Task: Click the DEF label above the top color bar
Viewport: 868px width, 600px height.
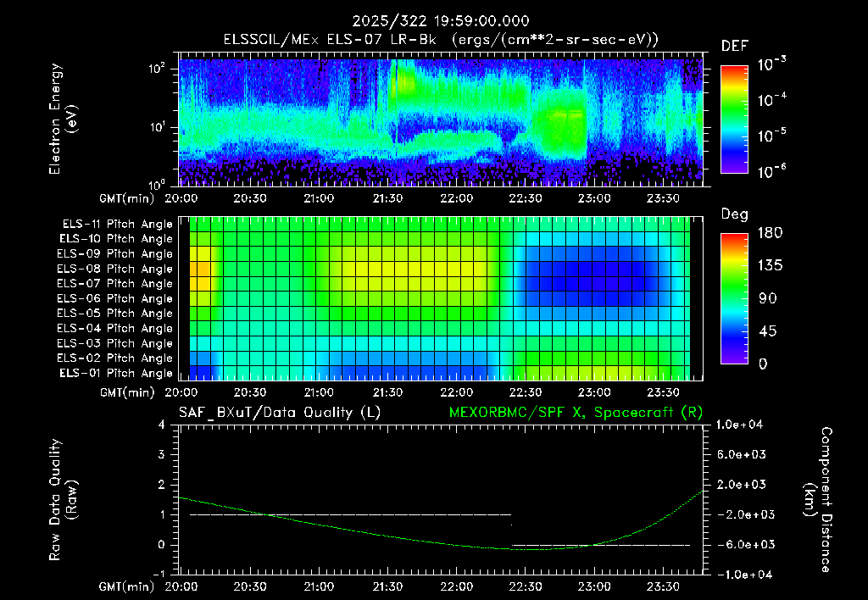Action: [735, 46]
